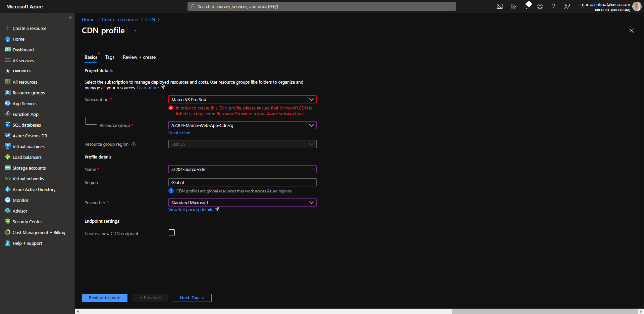Viewport: 644px width, 314px height.
Task: Open portal settings gear
Action: click(x=540, y=6)
